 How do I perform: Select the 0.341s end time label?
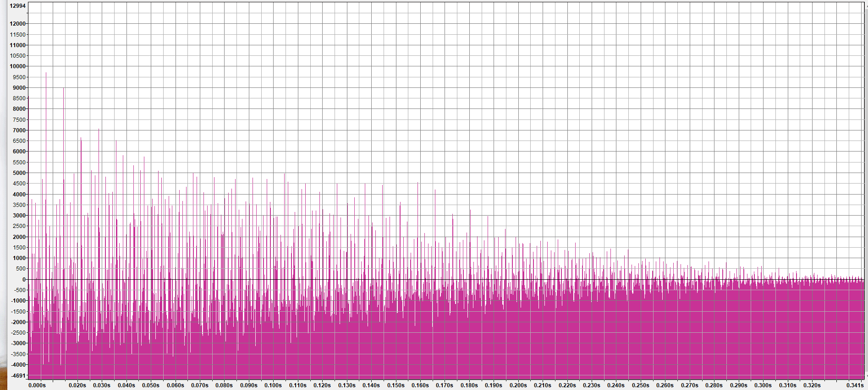(855, 385)
